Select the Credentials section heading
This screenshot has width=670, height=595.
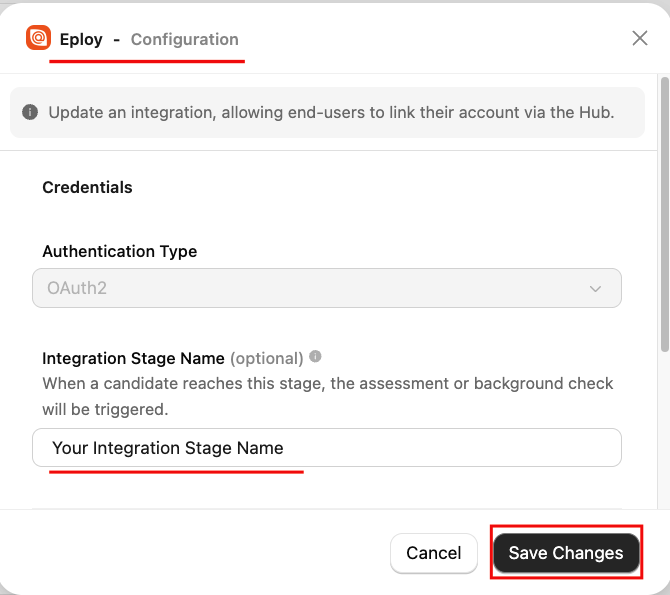click(87, 187)
